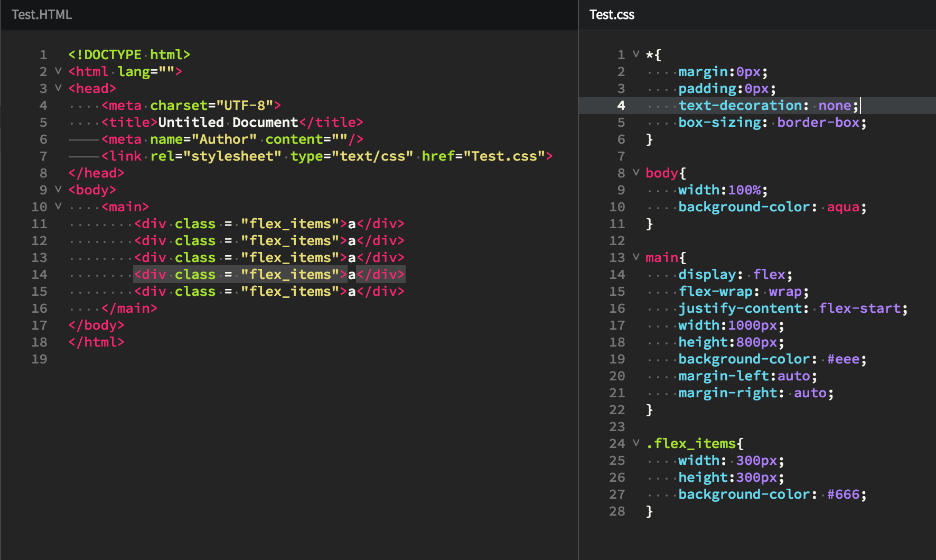Click the highlighted flex_items div on line 14
Viewport: 936px width, 560px height.
tap(269, 274)
